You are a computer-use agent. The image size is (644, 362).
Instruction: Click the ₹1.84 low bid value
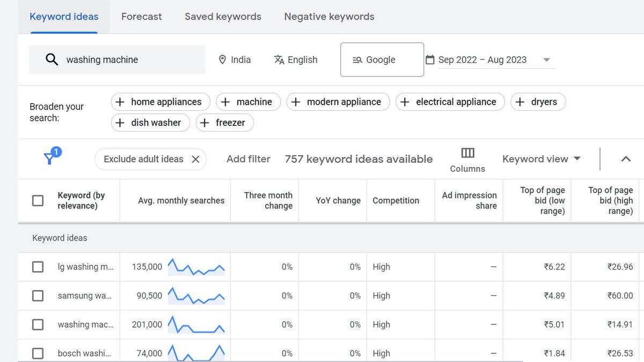coord(554,353)
